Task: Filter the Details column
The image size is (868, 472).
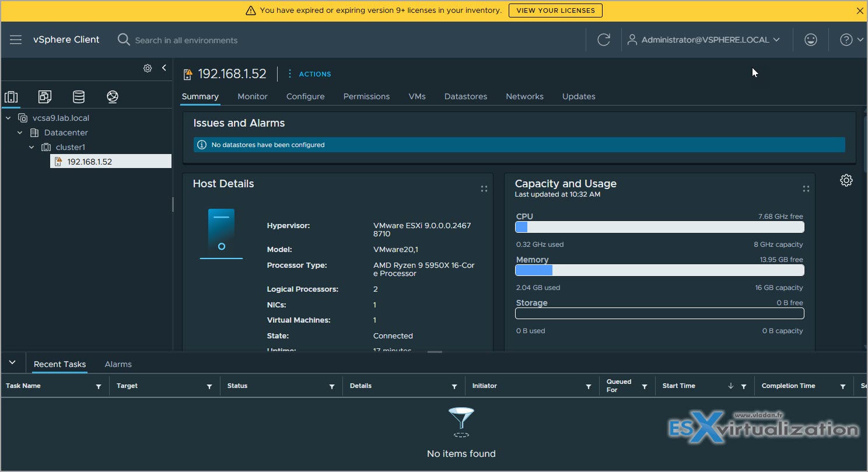Action: (454, 386)
